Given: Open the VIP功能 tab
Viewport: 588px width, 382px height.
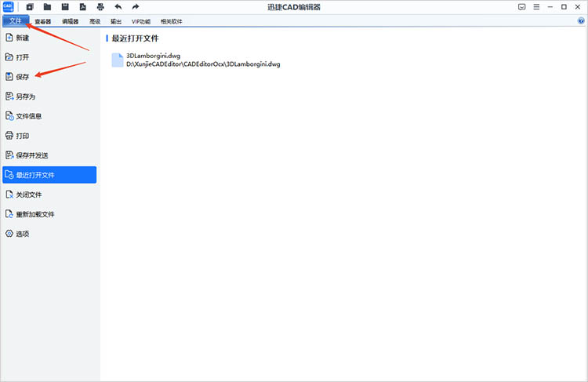Looking at the screenshot, I should tap(141, 21).
